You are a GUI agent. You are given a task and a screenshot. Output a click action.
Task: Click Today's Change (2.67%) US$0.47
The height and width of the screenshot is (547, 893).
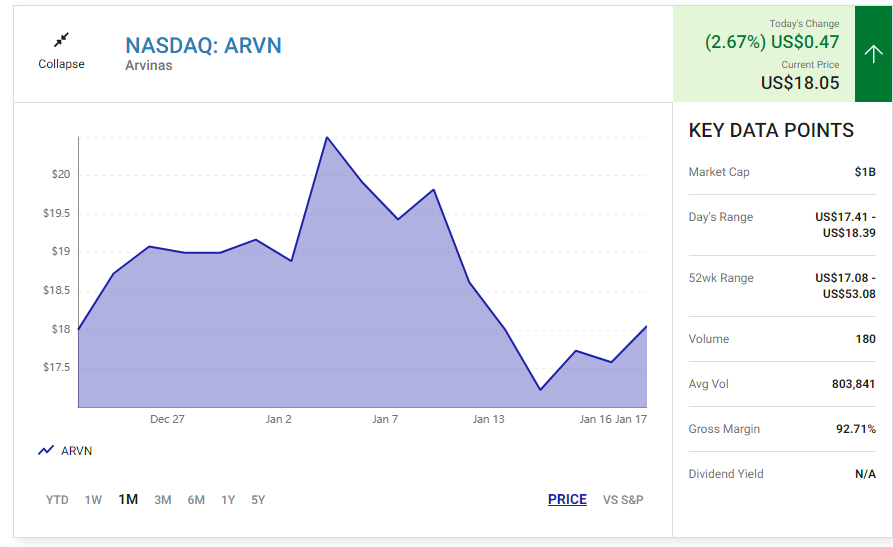click(x=772, y=42)
